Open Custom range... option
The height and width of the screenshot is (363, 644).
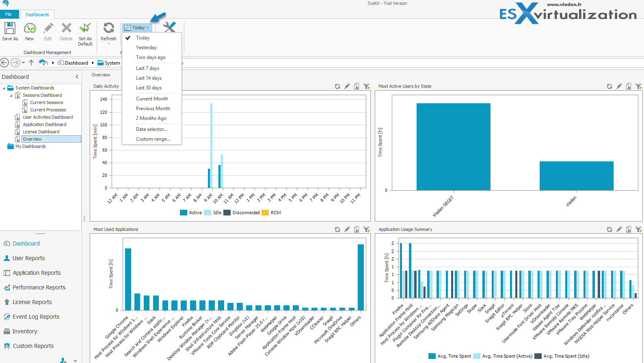pyautogui.click(x=151, y=139)
